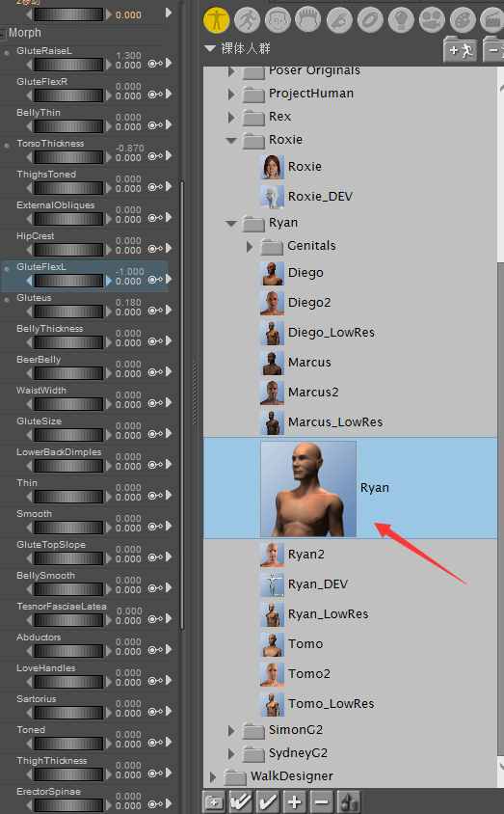Screen dimensions: 504x814
Task: Select the Hair library category icon
Action: 308,20
